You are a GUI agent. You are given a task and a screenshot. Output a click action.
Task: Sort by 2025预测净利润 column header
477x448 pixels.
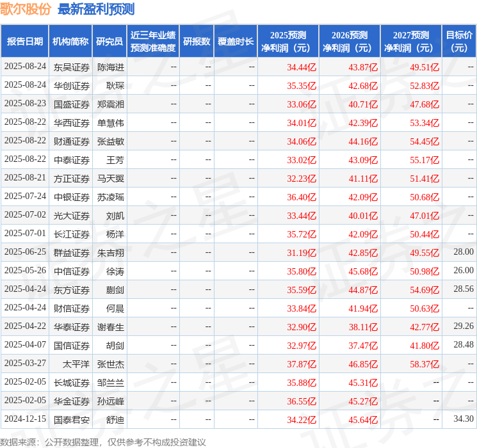point(287,42)
